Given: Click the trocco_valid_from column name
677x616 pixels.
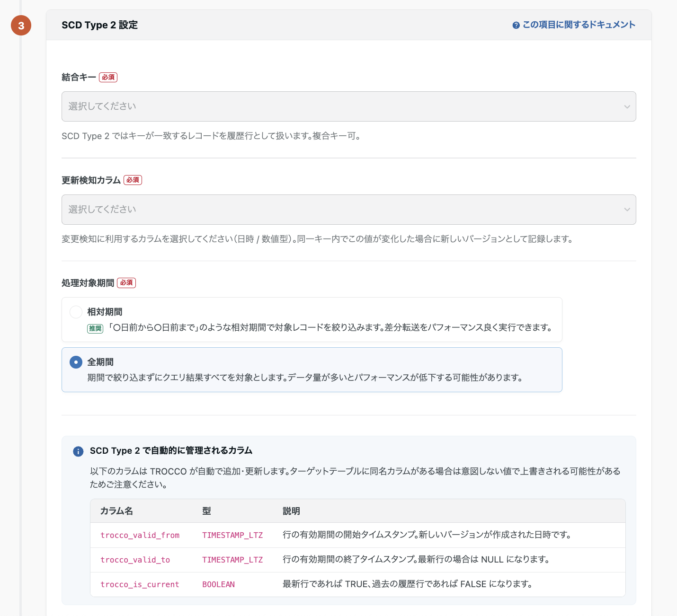Looking at the screenshot, I should (x=140, y=535).
